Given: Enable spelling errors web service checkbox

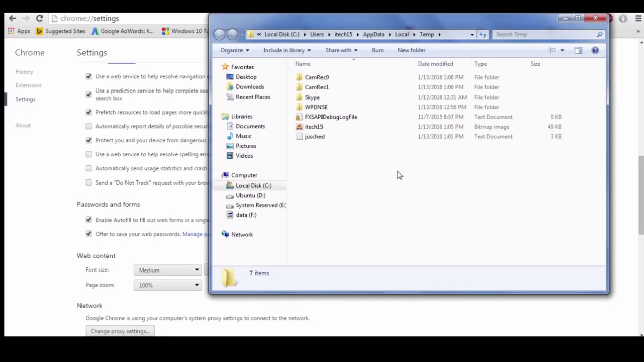Looking at the screenshot, I should click(89, 154).
